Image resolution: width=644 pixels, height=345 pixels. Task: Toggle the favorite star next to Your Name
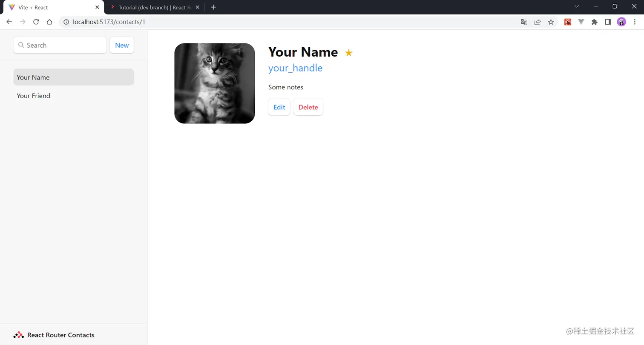[348, 52]
